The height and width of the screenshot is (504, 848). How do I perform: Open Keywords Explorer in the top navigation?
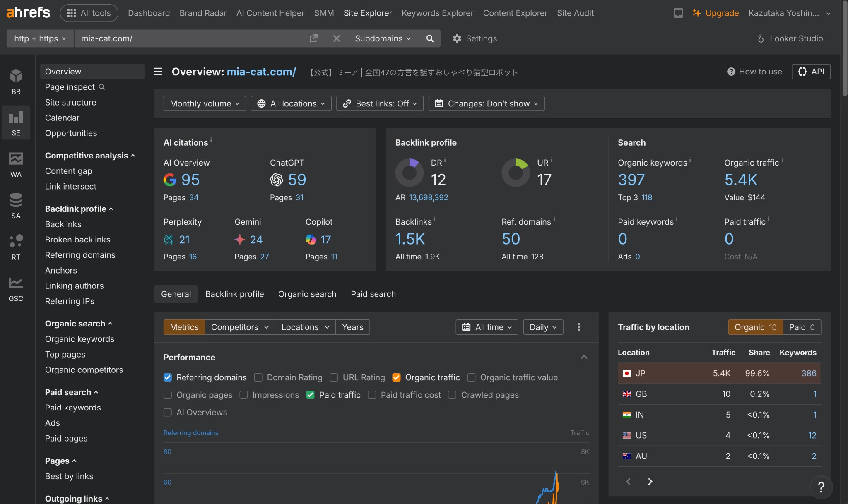[x=437, y=13]
